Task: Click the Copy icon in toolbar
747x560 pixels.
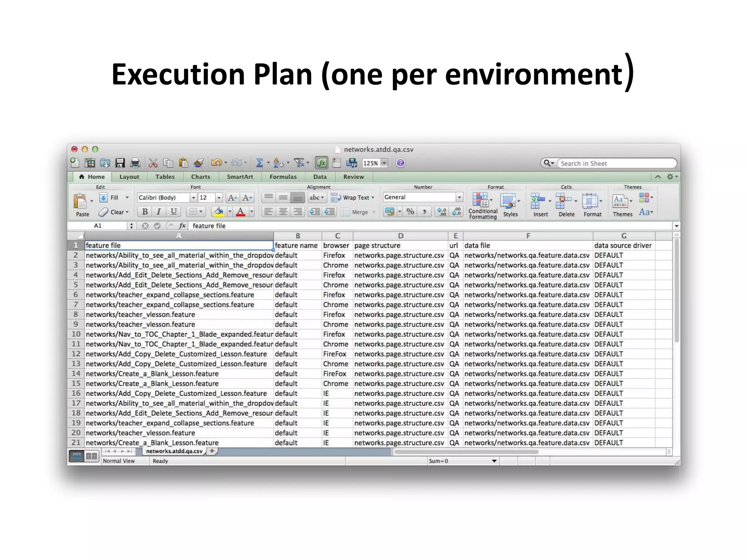Action: pos(168,163)
